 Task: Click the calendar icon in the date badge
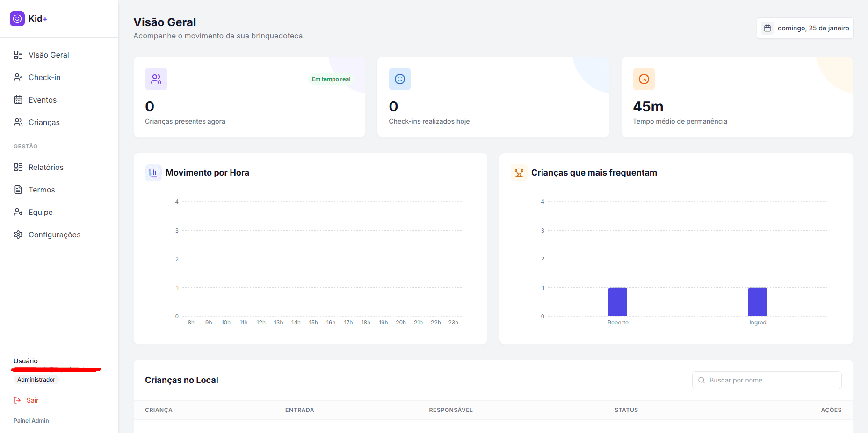767,28
